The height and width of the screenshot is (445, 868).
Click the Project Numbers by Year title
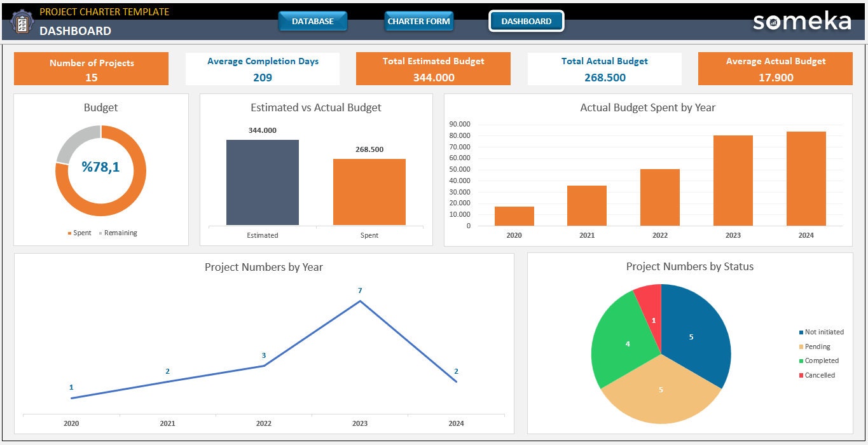point(264,267)
